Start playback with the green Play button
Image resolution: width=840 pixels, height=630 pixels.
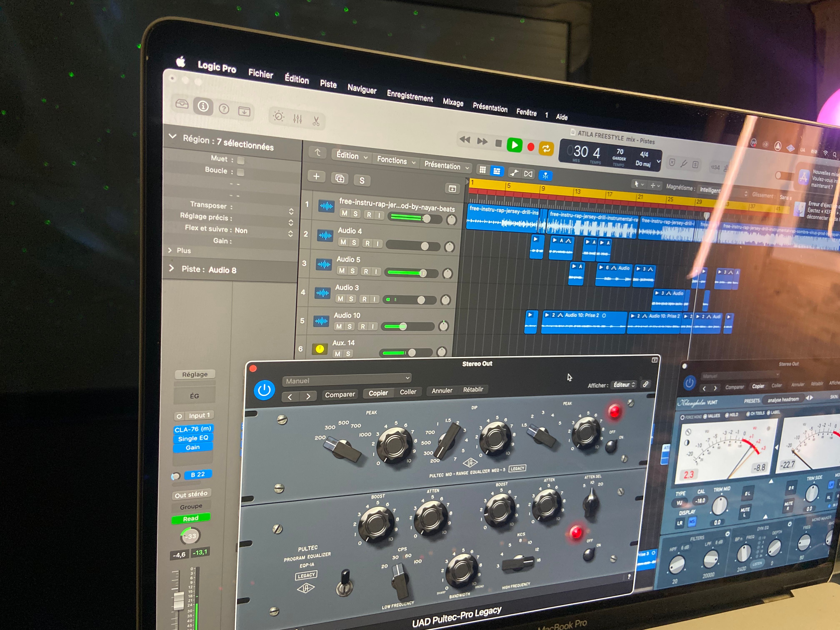515,145
